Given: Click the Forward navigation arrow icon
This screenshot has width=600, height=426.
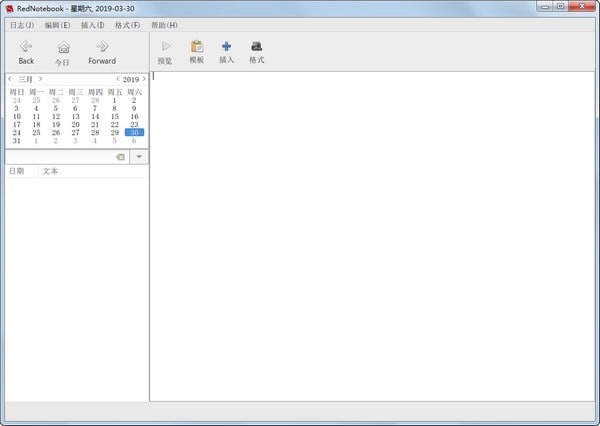Looking at the screenshot, I should tap(102, 46).
